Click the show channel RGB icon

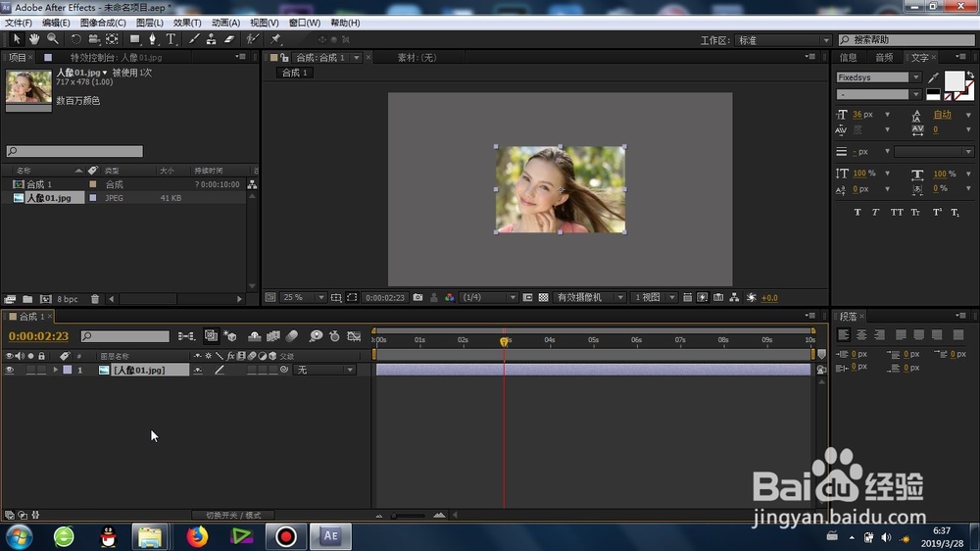pos(450,298)
